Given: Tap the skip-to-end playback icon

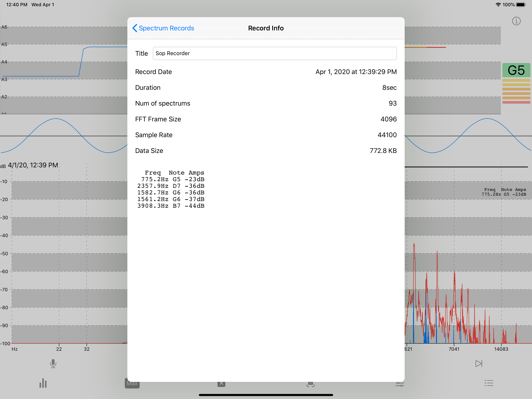Looking at the screenshot, I should pos(479,363).
